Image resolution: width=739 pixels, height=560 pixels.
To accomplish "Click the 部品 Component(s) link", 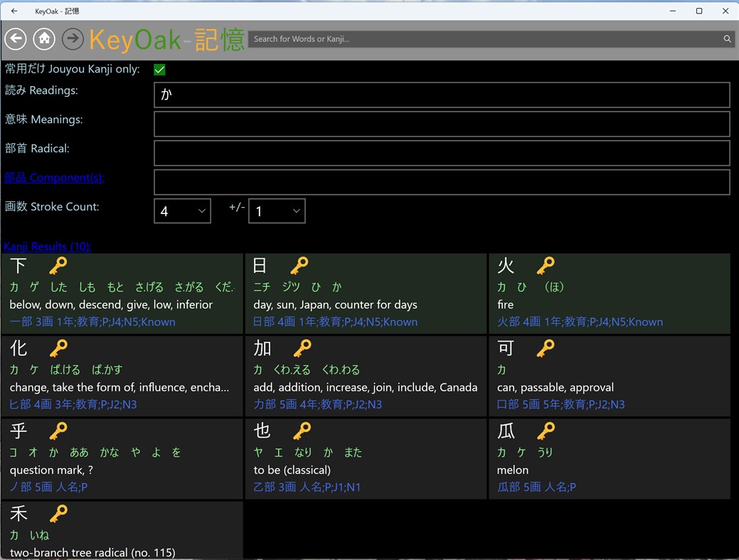I will [54, 177].
